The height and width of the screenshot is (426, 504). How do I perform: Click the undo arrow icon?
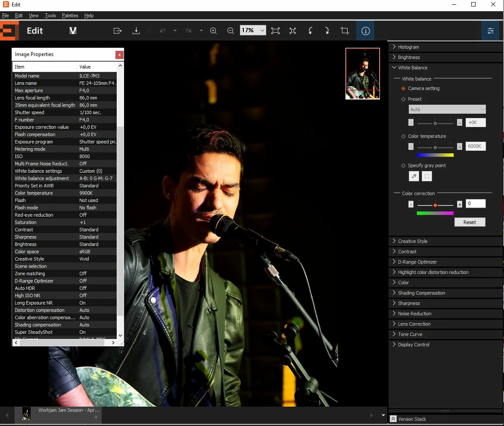pyautogui.click(x=162, y=31)
